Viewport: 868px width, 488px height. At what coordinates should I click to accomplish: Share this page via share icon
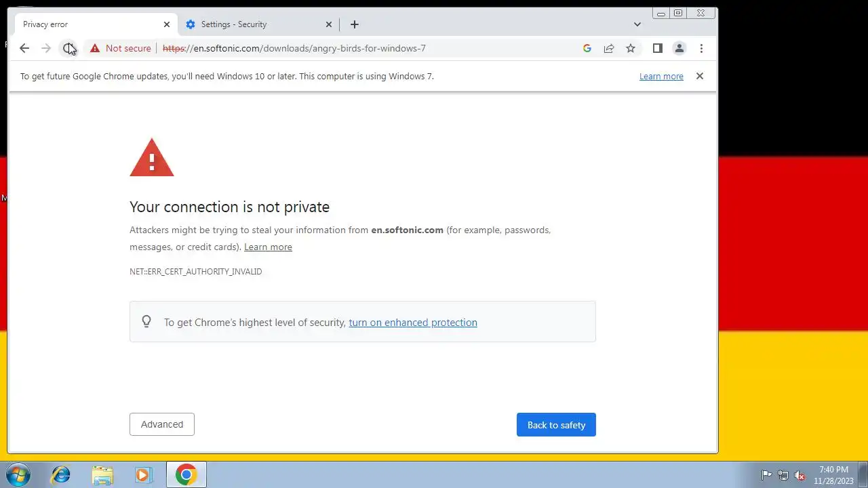click(609, 48)
